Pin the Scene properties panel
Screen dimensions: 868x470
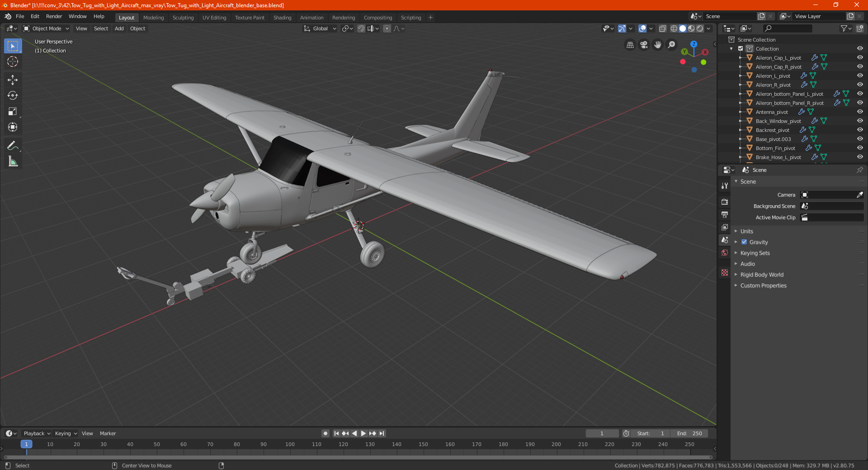click(x=859, y=170)
